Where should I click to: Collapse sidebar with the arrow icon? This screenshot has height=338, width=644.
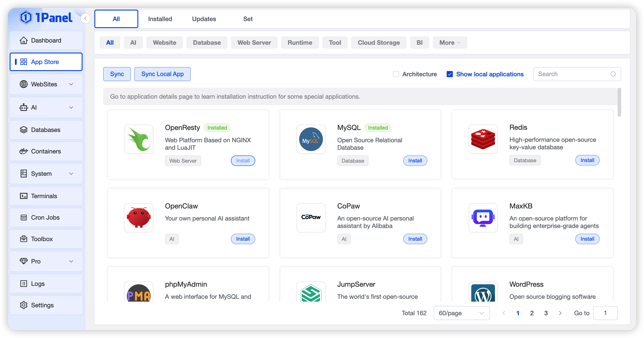[x=86, y=18]
